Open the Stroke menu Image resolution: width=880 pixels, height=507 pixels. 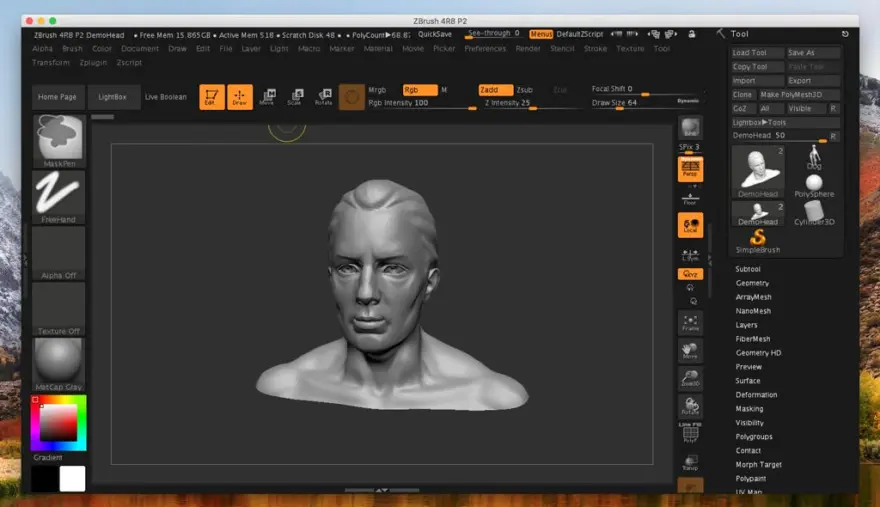[595, 49]
